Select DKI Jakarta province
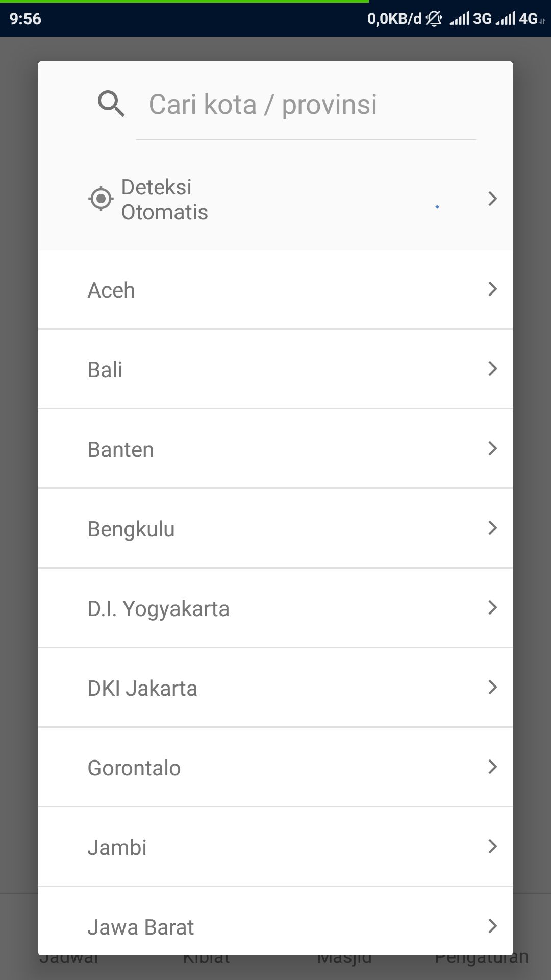551x980 pixels. coord(142,688)
